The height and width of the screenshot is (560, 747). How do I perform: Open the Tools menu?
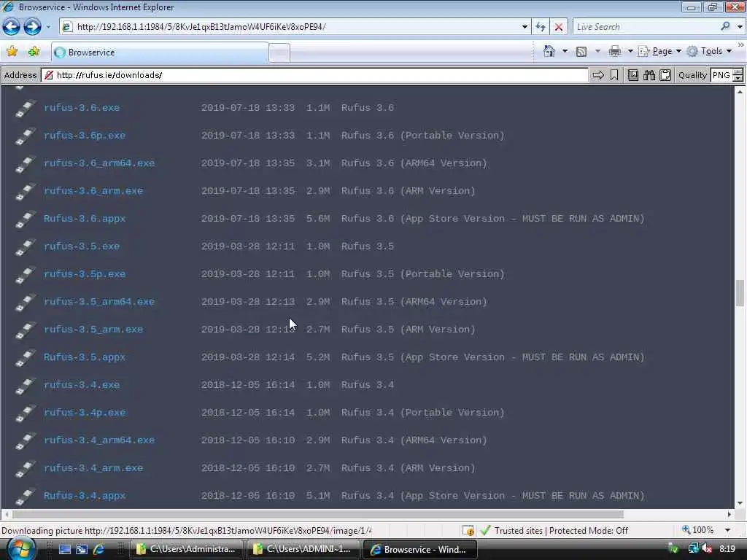(x=710, y=51)
